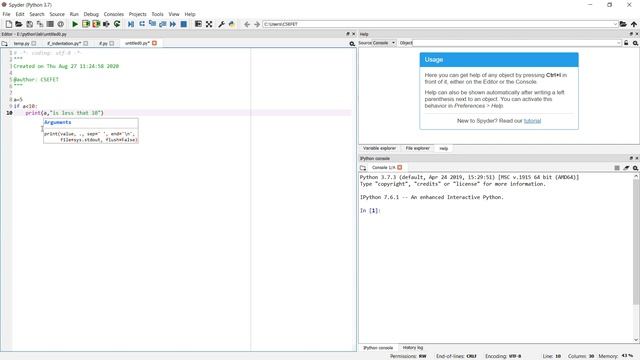The height and width of the screenshot is (360, 640).
Task: Start debugging the file
Action: 131,24
